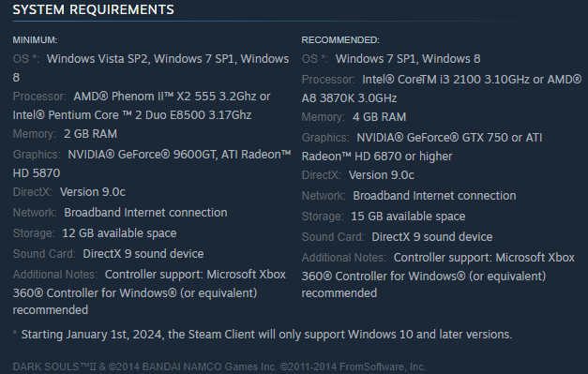Image resolution: width=588 pixels, height=374 pixels.
Task: Click '15 GB available space' storage value
Action: [x=408, y=217]
